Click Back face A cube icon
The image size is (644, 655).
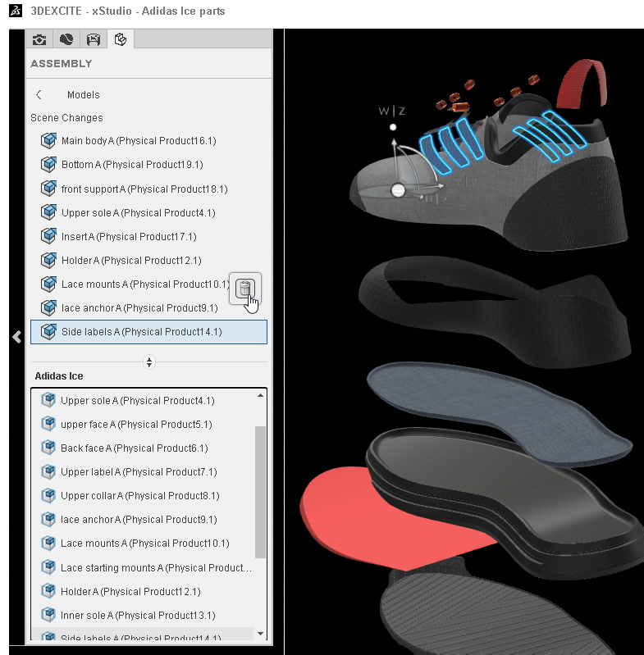coord(48,448)
